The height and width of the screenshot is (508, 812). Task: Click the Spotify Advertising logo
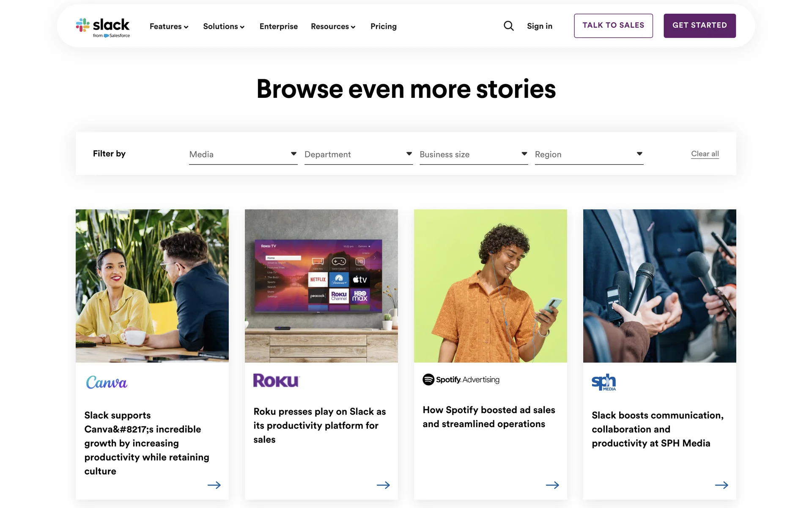click(461, 380)
